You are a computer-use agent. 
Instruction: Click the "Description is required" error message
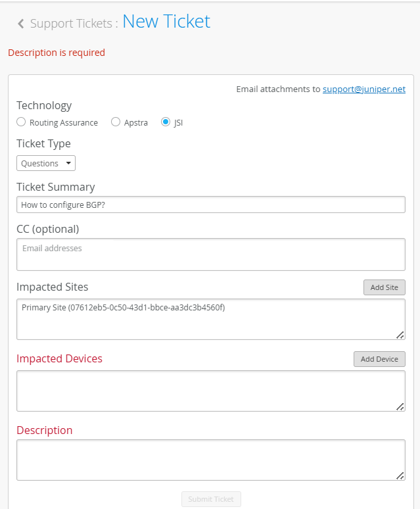click(x=57, y=53)
